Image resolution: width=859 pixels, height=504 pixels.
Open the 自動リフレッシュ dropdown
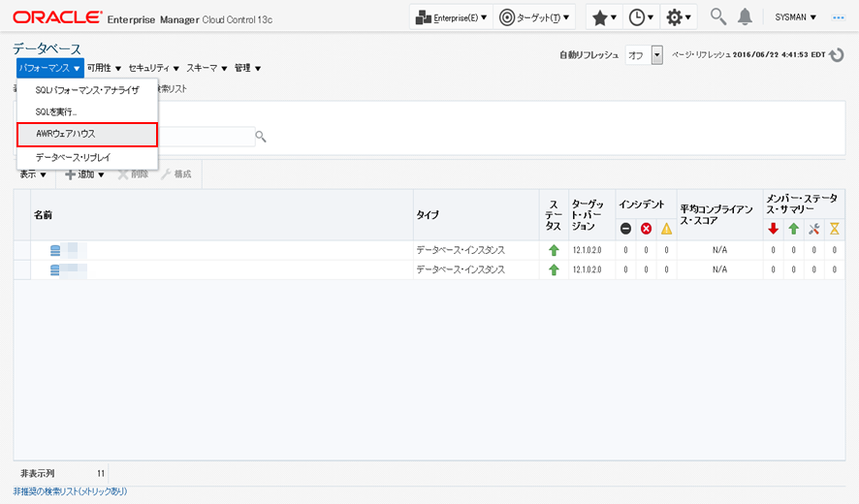(656, 55)
